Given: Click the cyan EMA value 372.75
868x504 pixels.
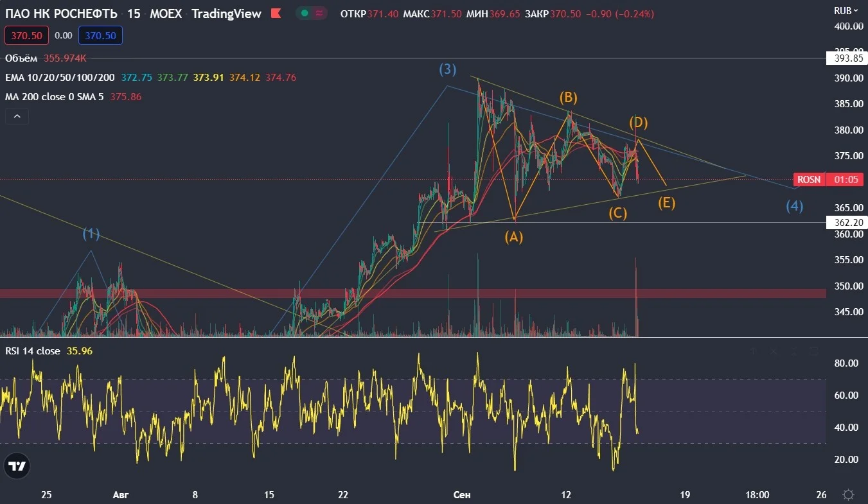Looking at the screenshot, I should (x=136, y=78).
